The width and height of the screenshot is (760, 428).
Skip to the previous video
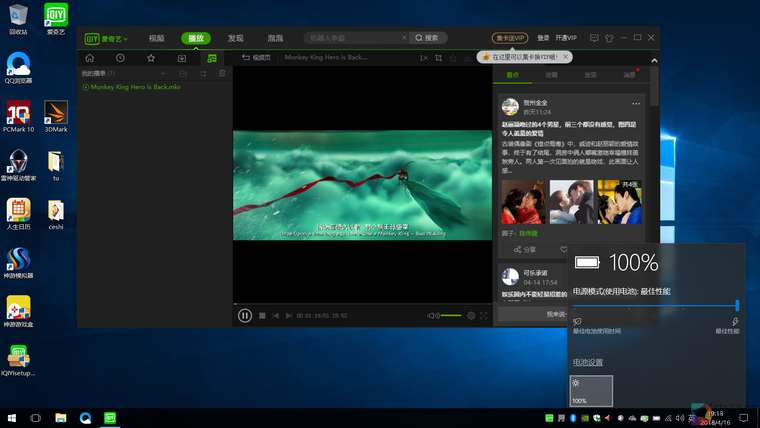pyautogui.click(x=275, y=316)
